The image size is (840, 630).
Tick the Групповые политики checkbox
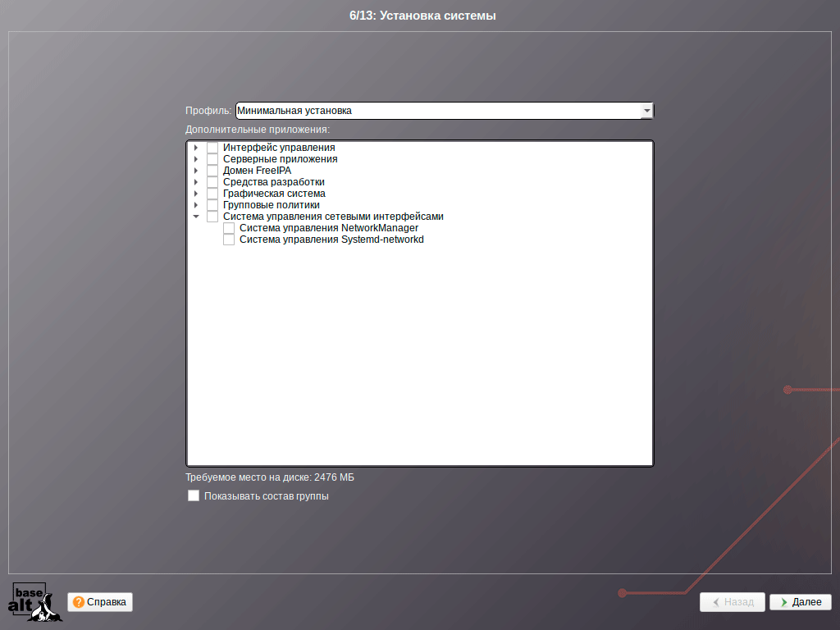212,205
